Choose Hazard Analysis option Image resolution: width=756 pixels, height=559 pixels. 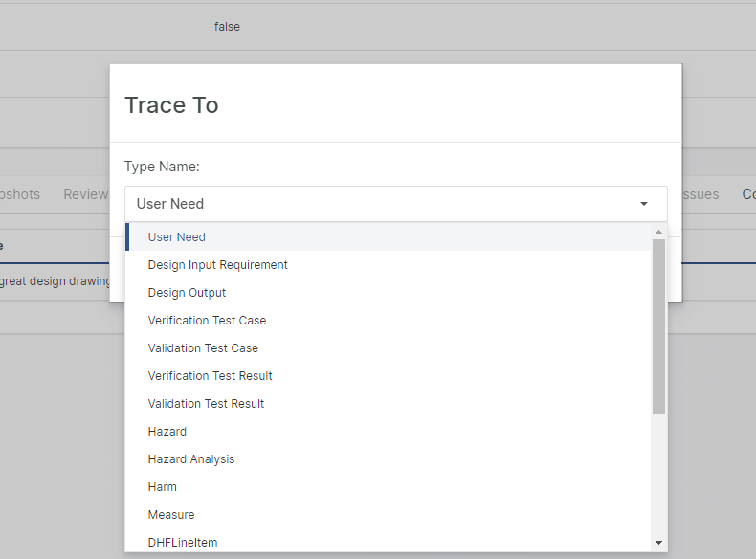coord(190,459)
